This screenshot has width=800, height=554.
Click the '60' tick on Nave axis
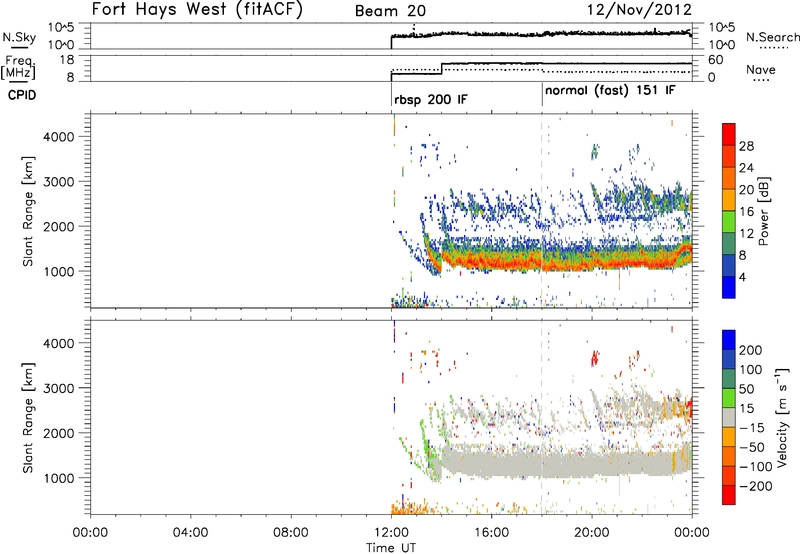coord(715,60)
